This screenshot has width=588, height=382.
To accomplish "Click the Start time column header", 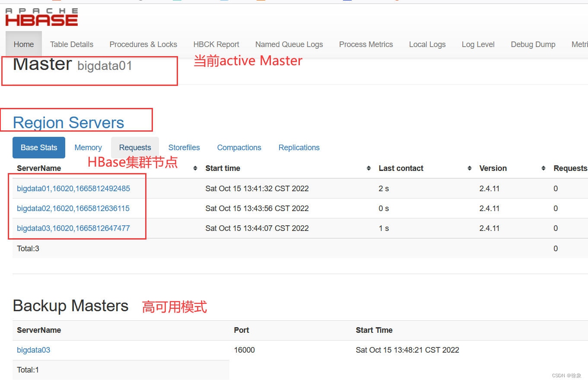I will [x=223, y=168].
